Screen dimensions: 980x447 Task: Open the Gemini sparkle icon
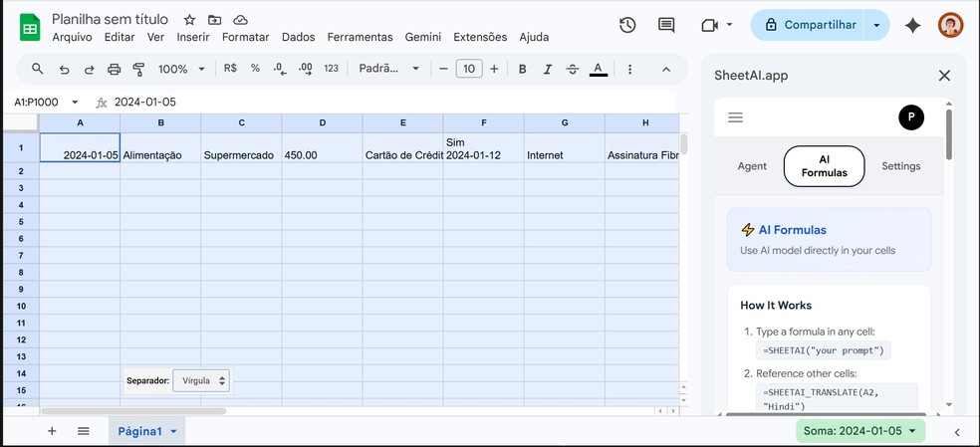pyautogui.click(x=912, y=25)
